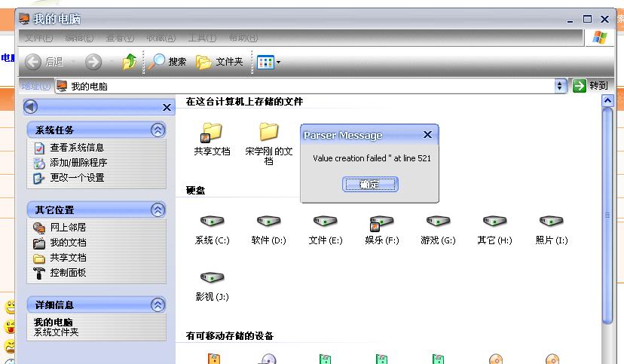Click 确定 in Parser Message dialog
Screen dimensions: 624x364
pyautogui.click(x=370, y=185)
